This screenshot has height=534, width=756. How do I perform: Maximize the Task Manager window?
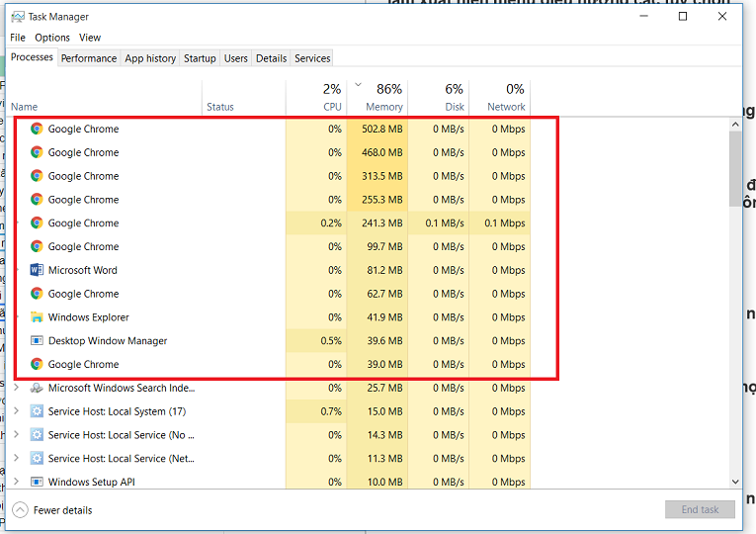tap(683, 17)
